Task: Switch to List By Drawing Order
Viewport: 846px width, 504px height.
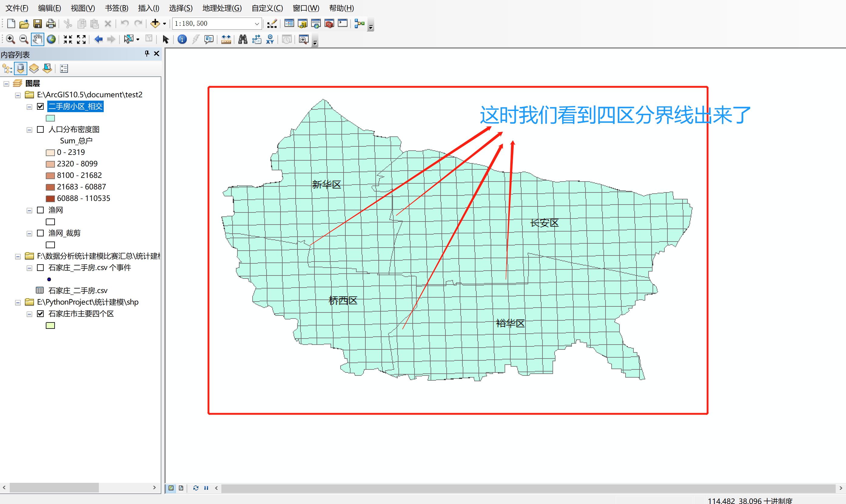Action: 7,68
